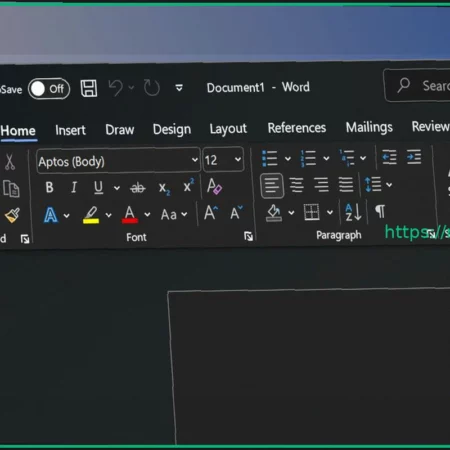The width and height of the screenshot is (450, 450).
Task: Toggle Bold formatting
Action: (49, 187)
